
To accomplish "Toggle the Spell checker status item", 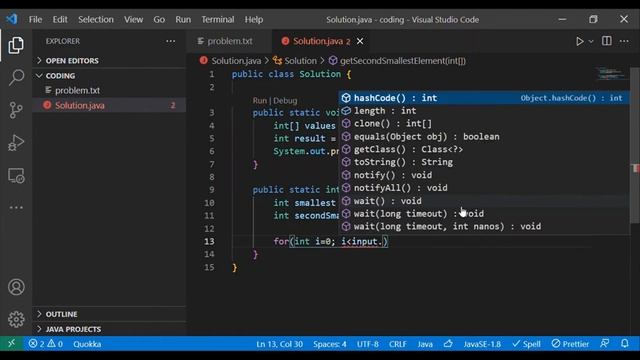I will (526, 344).
